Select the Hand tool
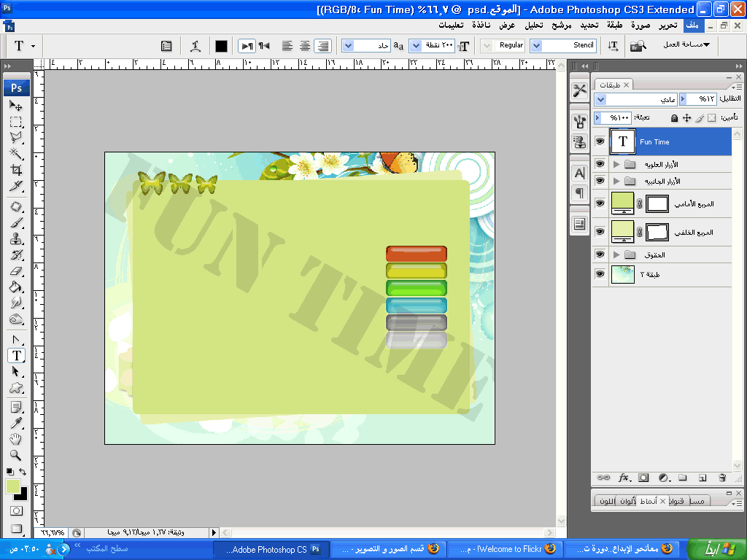The height and width of the screenshot is (560, 747). coord(16,439)
